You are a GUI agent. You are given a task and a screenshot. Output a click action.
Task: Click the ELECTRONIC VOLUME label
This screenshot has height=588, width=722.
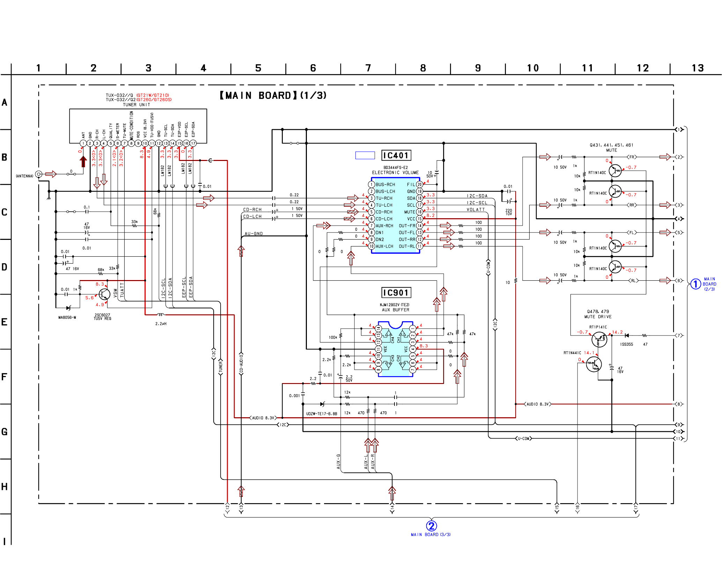pyautogui.click(x=395, y=172)
